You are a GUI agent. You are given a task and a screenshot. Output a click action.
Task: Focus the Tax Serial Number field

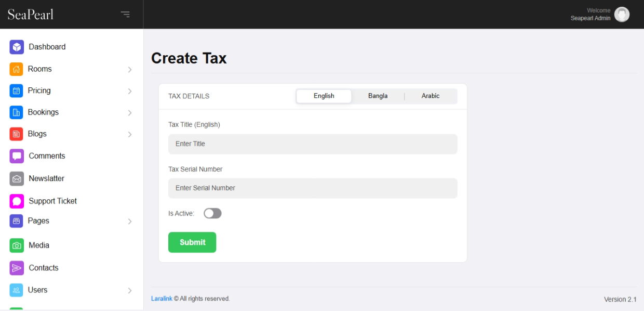[313, 188]
